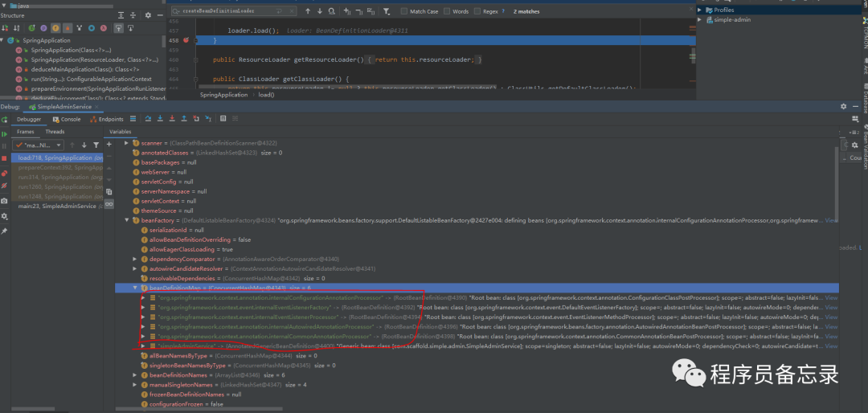868x413 pixels.
Task: Switch to the Console tab
Action: pyautogui.click(x=67, y=119)
